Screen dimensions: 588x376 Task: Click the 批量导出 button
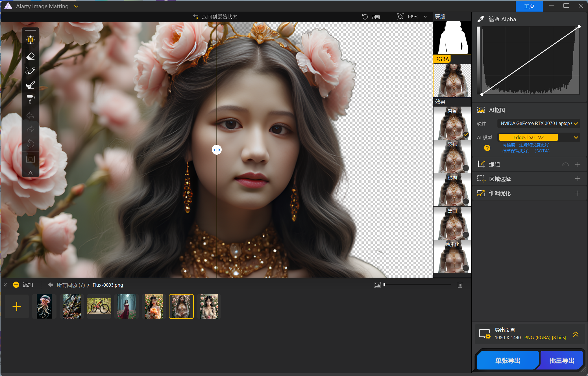(562, 360)
